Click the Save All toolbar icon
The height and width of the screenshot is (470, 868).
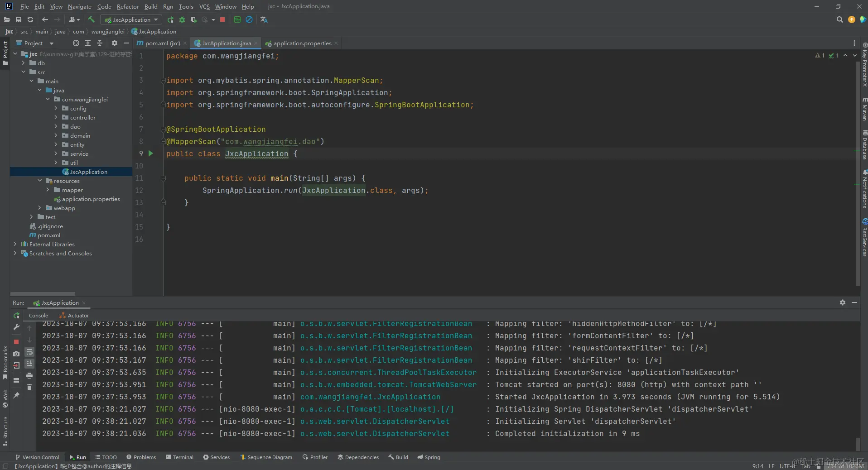19,19
